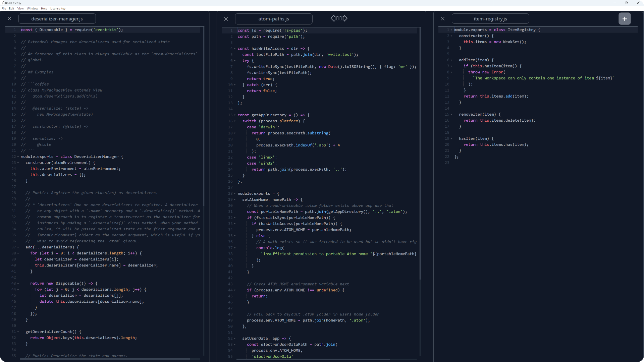Click the line "process.env.ATOM_HOME = portableHomePath;"
Screen dimensions: 644x362
pos(304,230)
